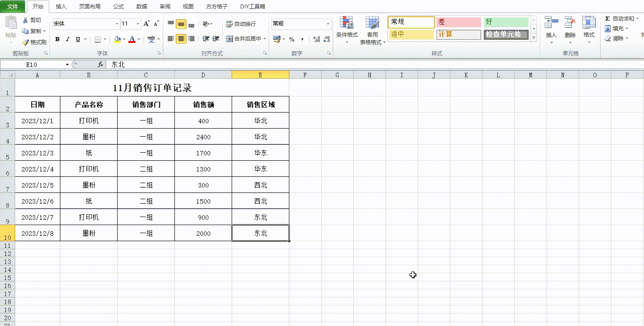Open the text Orientation tool

206,24
